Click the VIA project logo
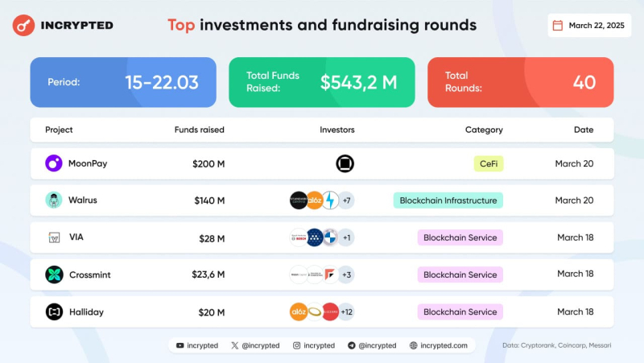The height and width of the screenshot is (363, 644). (54, 237)
